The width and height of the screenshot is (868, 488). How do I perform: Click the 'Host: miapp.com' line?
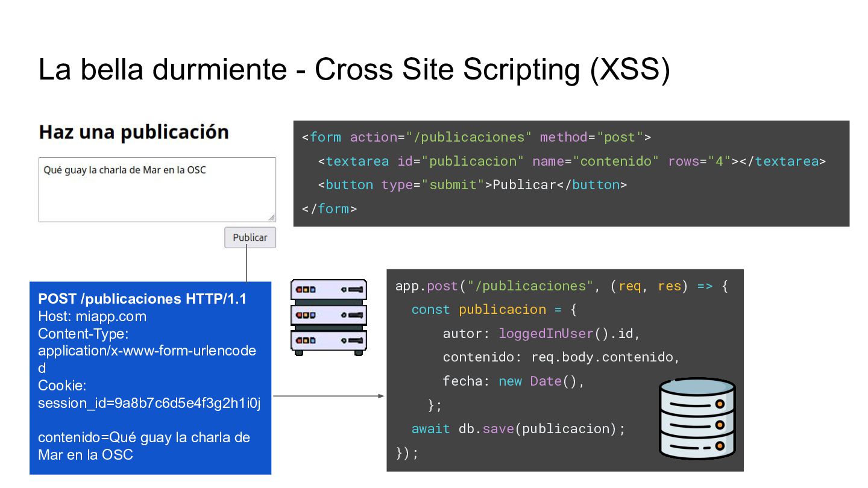(x=92, y=316)
